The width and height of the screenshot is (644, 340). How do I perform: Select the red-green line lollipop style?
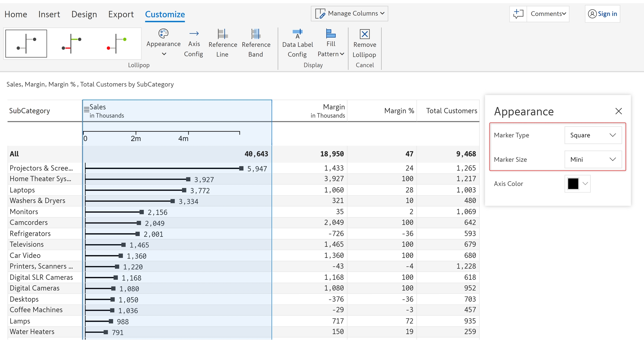pyautogui.click(x=72, y=44)
